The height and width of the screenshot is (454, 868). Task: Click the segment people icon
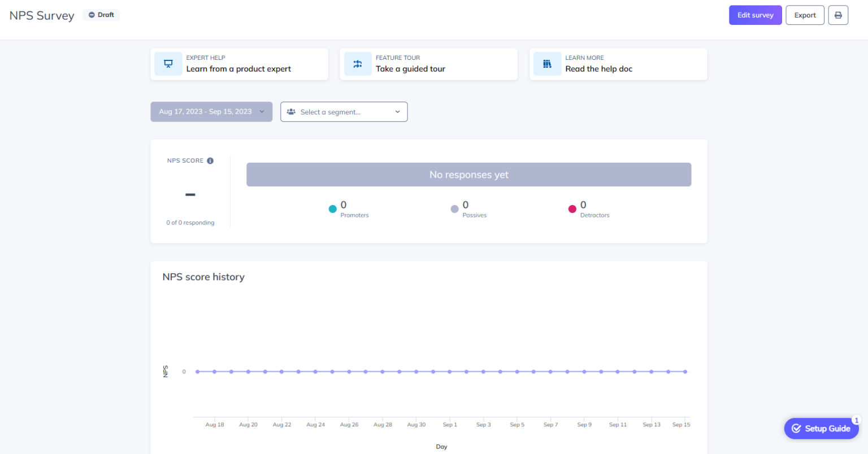pos(291,111)
